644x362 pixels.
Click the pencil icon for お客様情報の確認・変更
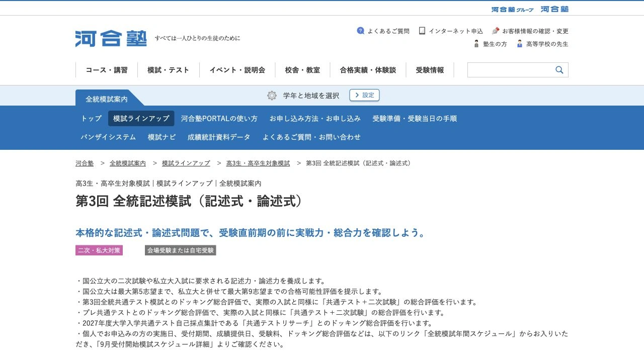click(x=496, y=31)
